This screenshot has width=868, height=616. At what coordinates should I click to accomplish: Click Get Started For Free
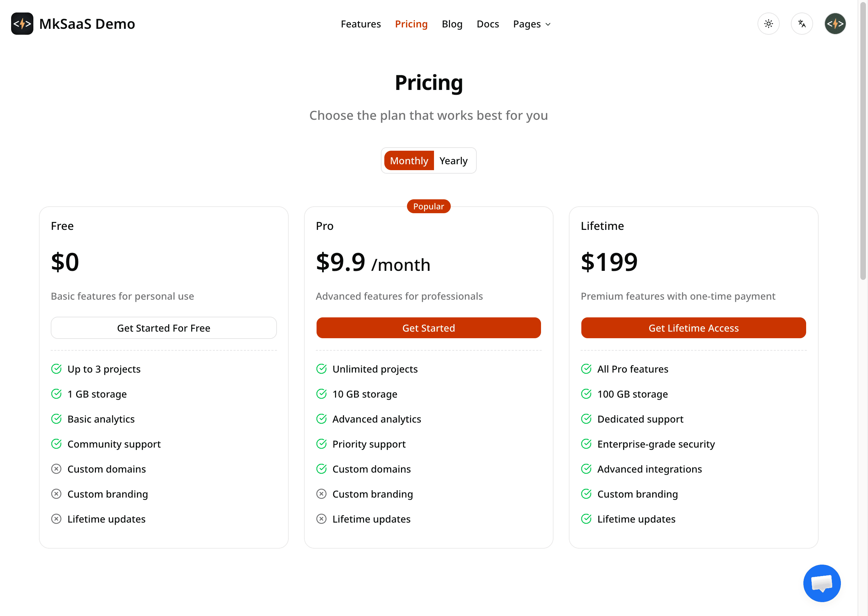164,328
